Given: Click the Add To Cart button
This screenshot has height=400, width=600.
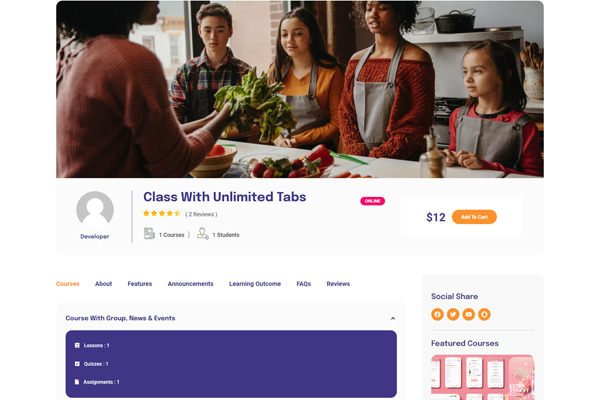Looking at the screenshot, I should [474, 217].
